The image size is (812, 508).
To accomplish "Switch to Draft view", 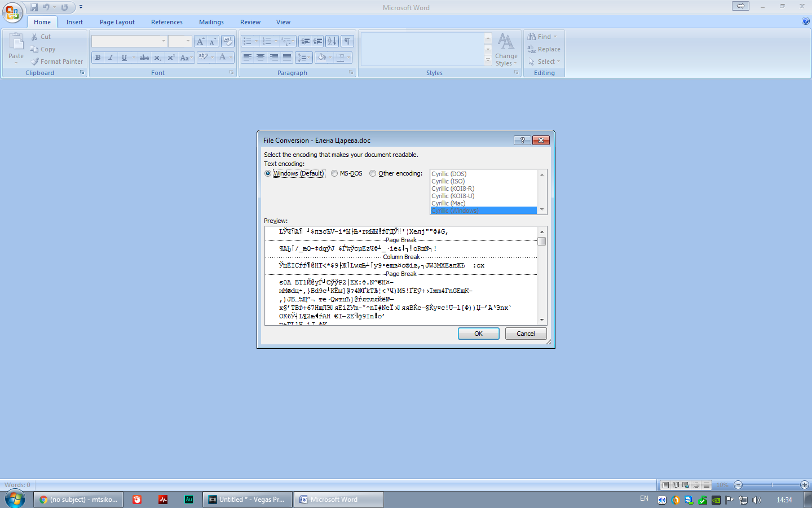I will coord(706,485).
